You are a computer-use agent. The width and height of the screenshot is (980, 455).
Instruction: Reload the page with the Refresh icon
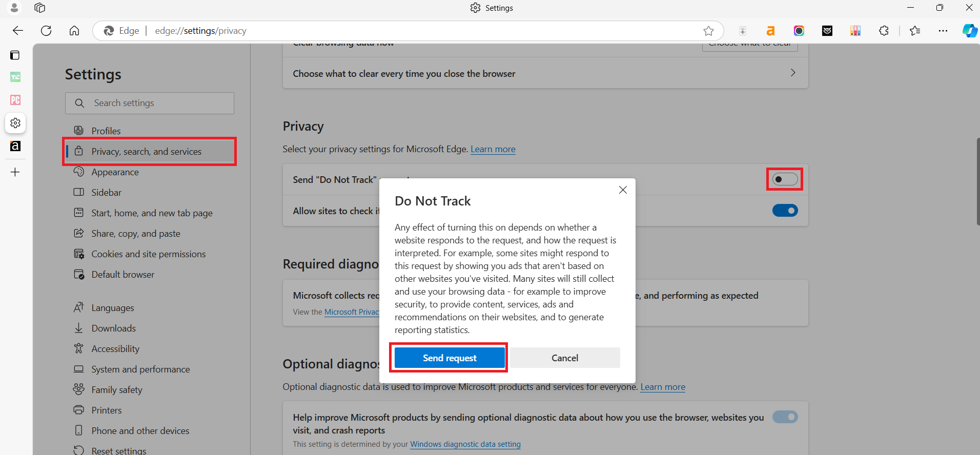[46, 31]
